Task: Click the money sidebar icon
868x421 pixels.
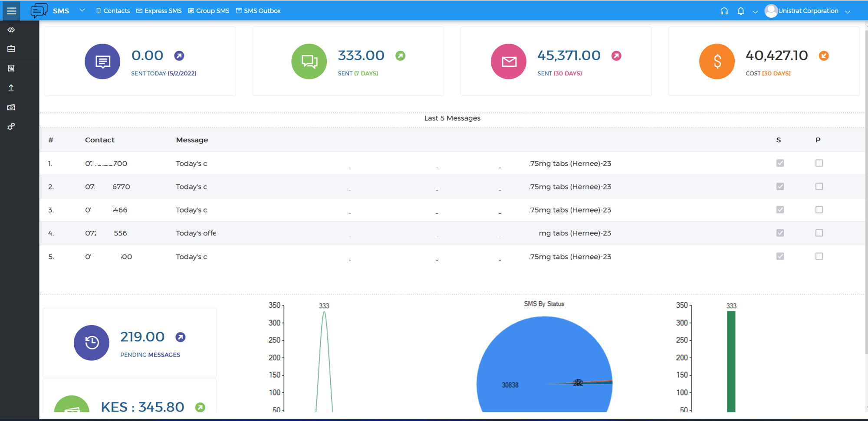Action: [x=11, y=107]
